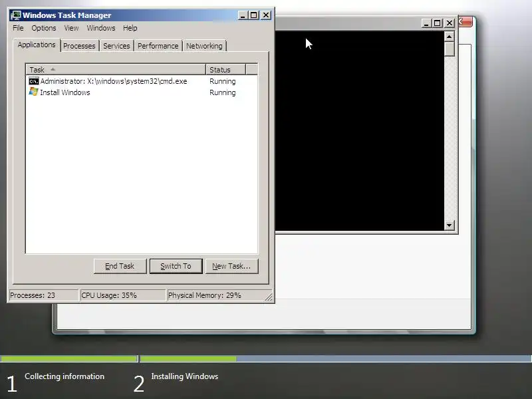
Task: Sort by the Status column header
Action: tap(225, 70)
